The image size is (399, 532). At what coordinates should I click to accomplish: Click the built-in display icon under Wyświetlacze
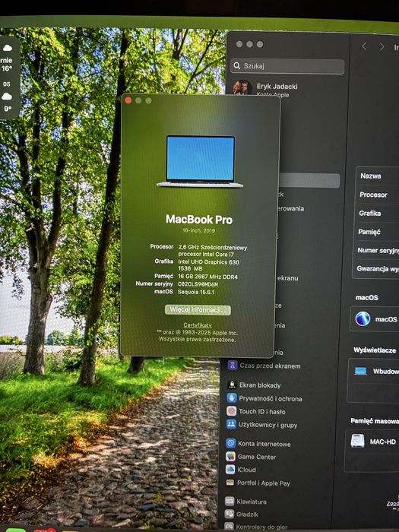(x=360, y=371)
